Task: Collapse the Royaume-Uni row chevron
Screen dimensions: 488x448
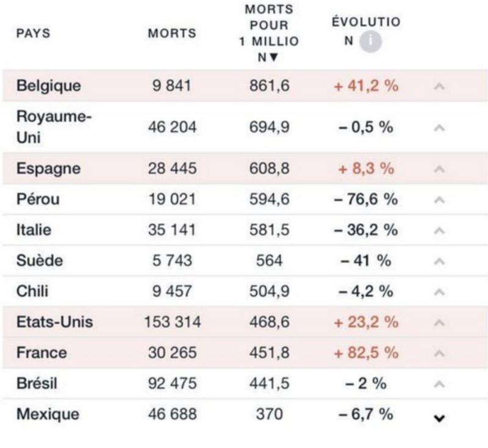Action: tap(439, 128)
